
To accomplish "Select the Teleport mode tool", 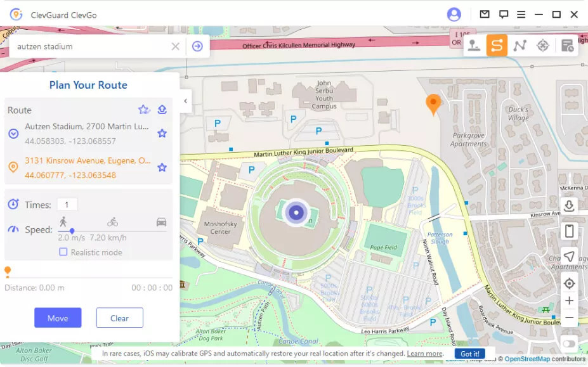I will click(474, 46).
